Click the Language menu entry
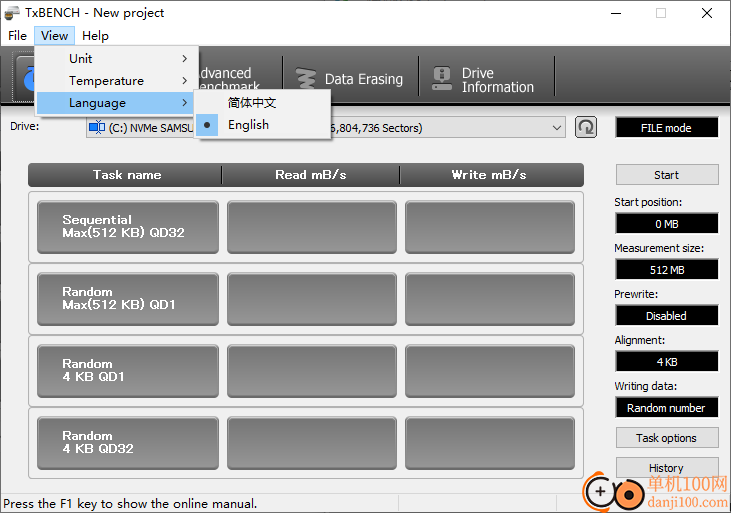Viewport: 731px width, 513px height. click(117, 103)
